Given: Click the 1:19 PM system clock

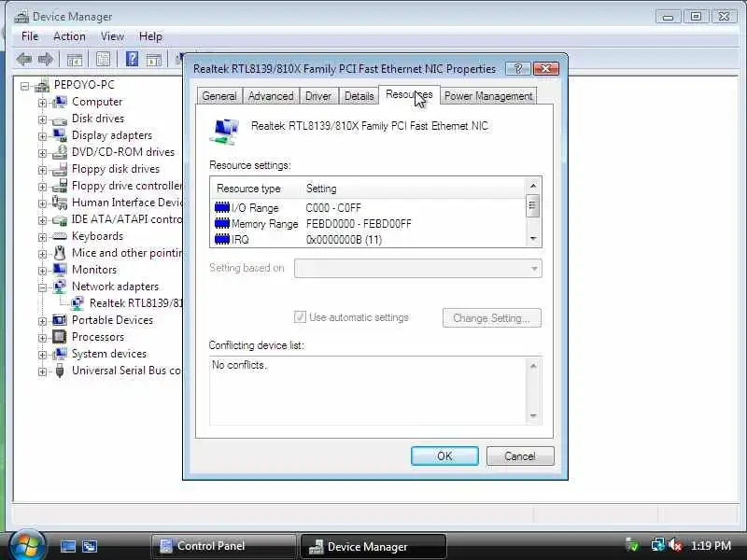Looking at the screenshot, I should [711, 545].
